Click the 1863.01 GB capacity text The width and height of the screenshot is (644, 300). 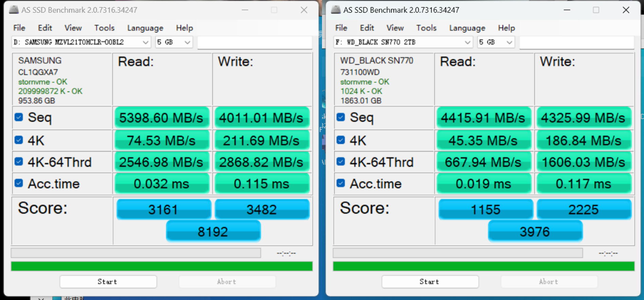[361, 101]
